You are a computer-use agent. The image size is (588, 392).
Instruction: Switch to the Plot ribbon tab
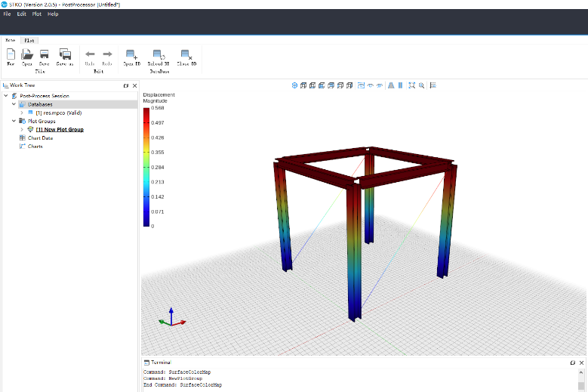29,40
